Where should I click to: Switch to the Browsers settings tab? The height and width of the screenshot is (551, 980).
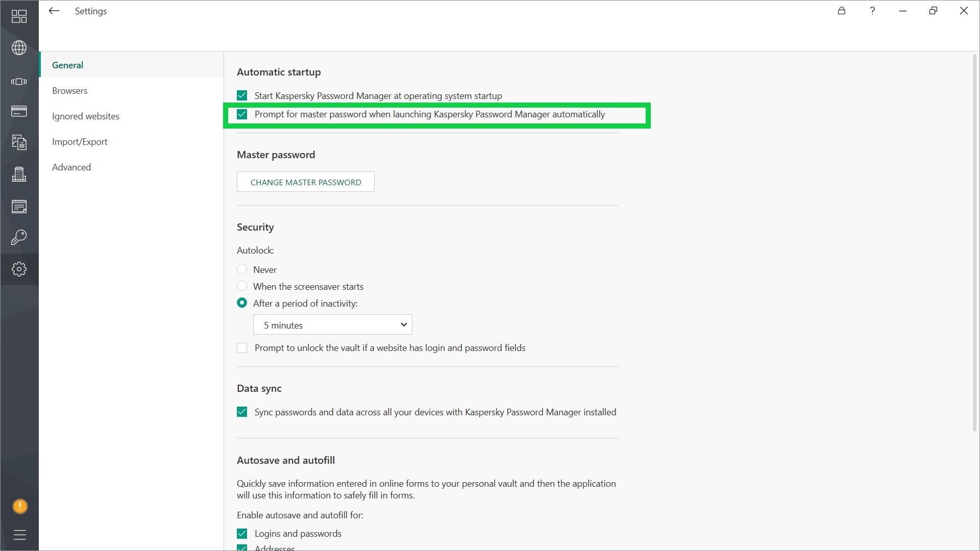click(131, 90)
